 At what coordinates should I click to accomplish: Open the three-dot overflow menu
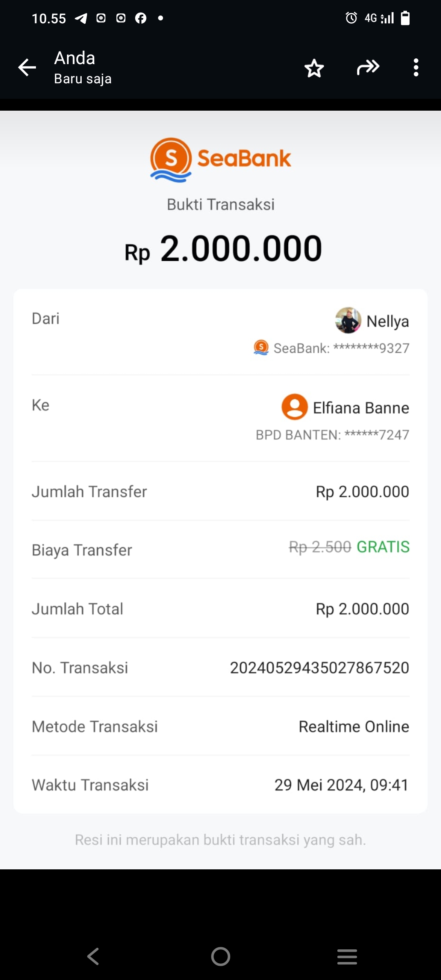coord(416,67)
